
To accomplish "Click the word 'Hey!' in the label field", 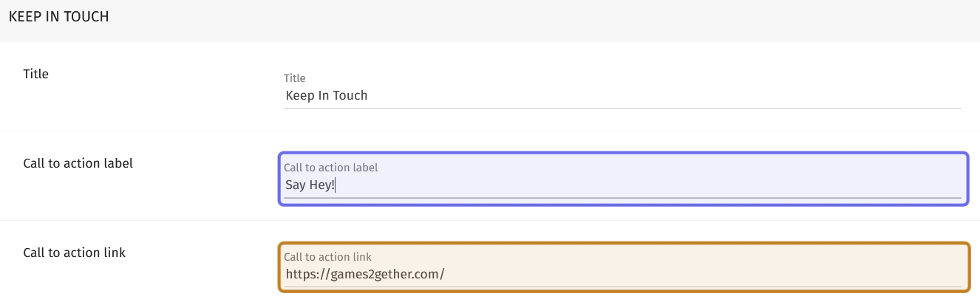I will tap(322, 185).
